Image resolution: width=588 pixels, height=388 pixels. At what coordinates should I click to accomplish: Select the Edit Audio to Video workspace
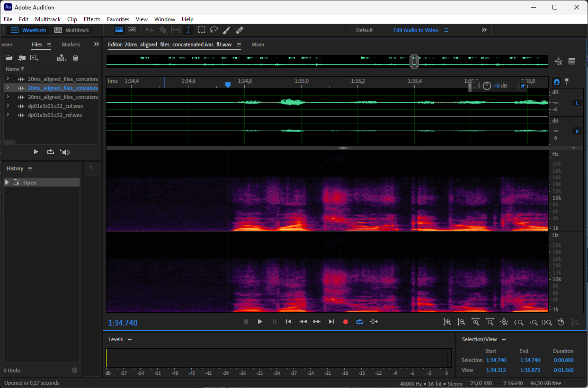[x=416, y=30]
